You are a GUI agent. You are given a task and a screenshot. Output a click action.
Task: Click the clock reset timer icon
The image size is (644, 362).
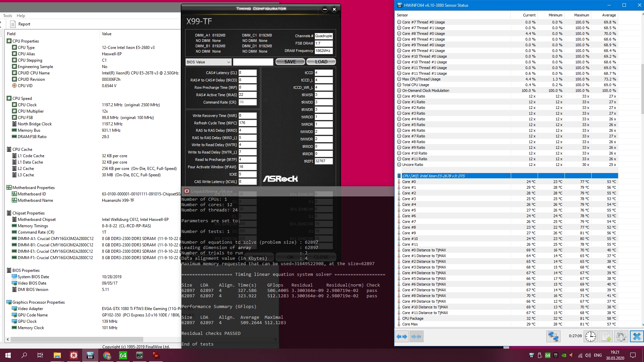coord(590,336)
